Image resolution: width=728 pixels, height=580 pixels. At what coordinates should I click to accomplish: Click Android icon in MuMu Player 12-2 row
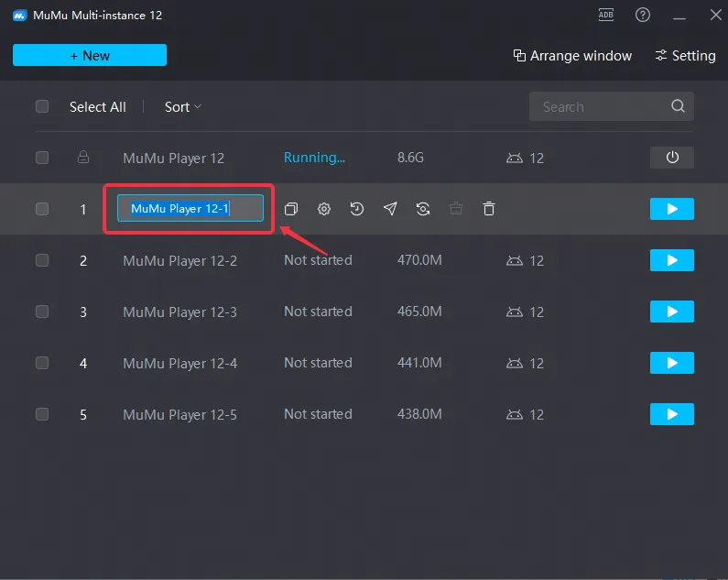click(x=515, y=261)
